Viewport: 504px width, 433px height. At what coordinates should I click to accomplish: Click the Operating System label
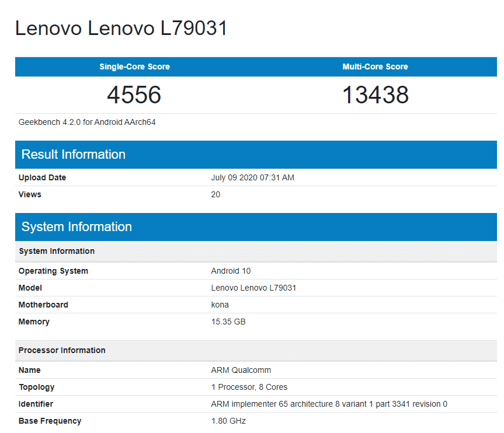pos(53,271)
